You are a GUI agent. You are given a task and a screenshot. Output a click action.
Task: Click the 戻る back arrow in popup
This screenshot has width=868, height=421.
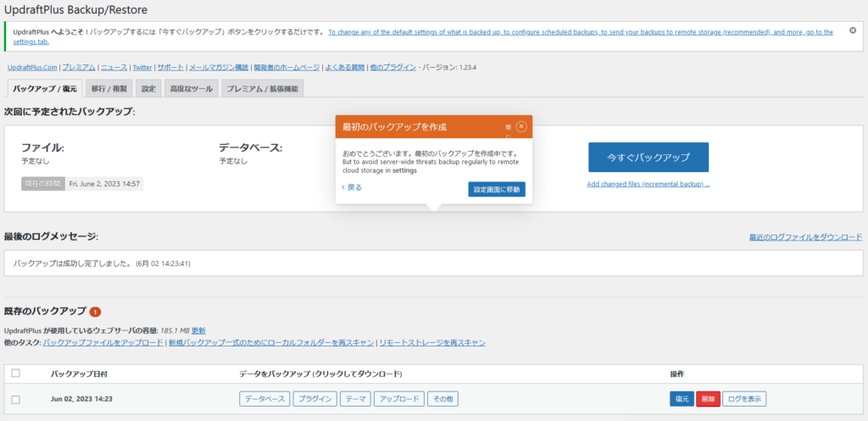pyautogui.click(x=352, y=187)
